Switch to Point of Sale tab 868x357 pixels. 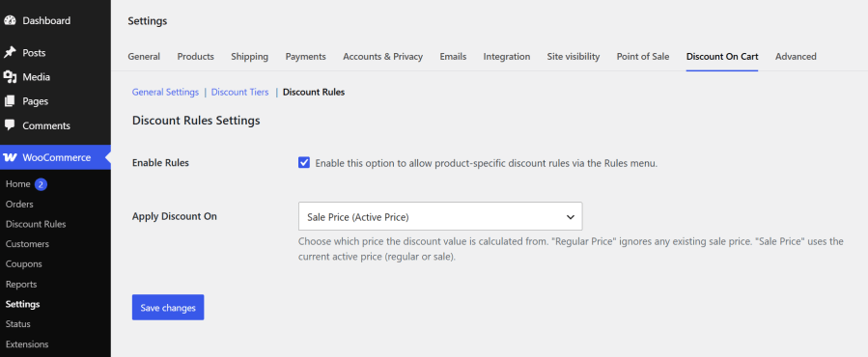coord(643,57)
